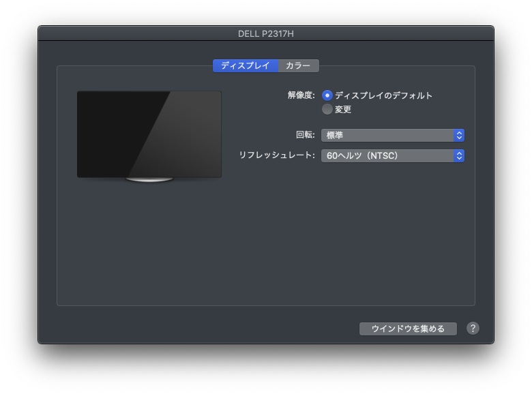
Task: Switch to the ディスプレイ tab
Action: click(246, 65)
